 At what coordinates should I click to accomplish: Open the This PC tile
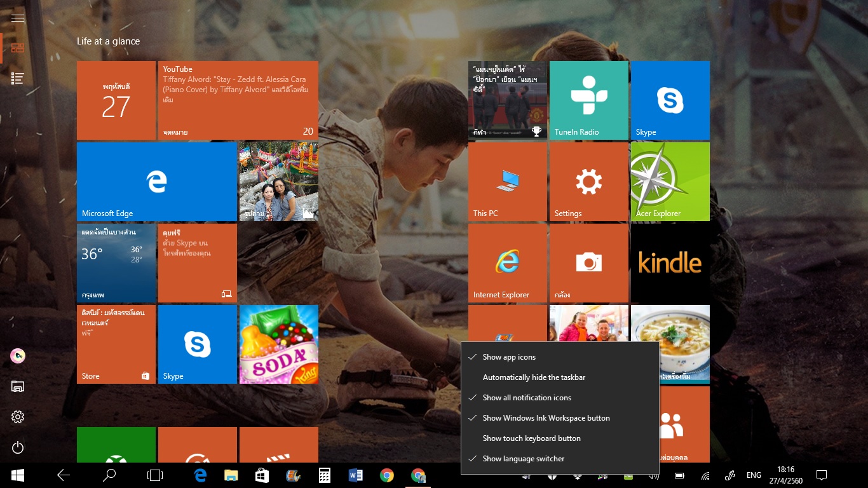[508, 182]
